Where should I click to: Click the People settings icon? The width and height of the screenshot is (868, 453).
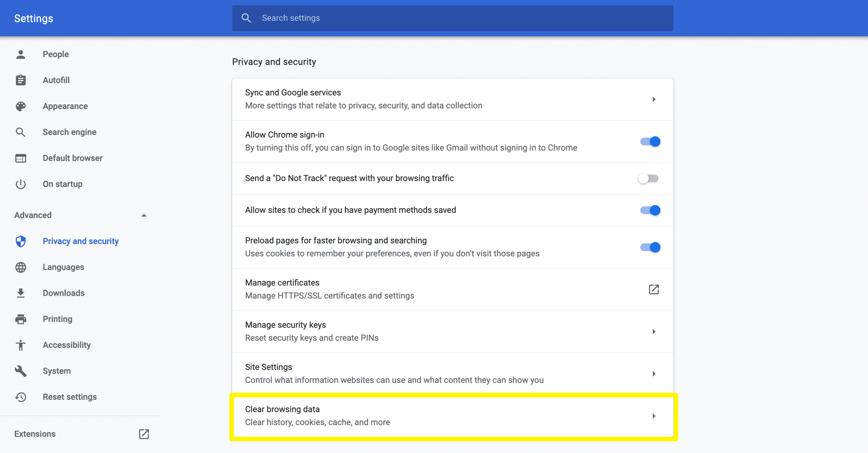pos(21,54)
